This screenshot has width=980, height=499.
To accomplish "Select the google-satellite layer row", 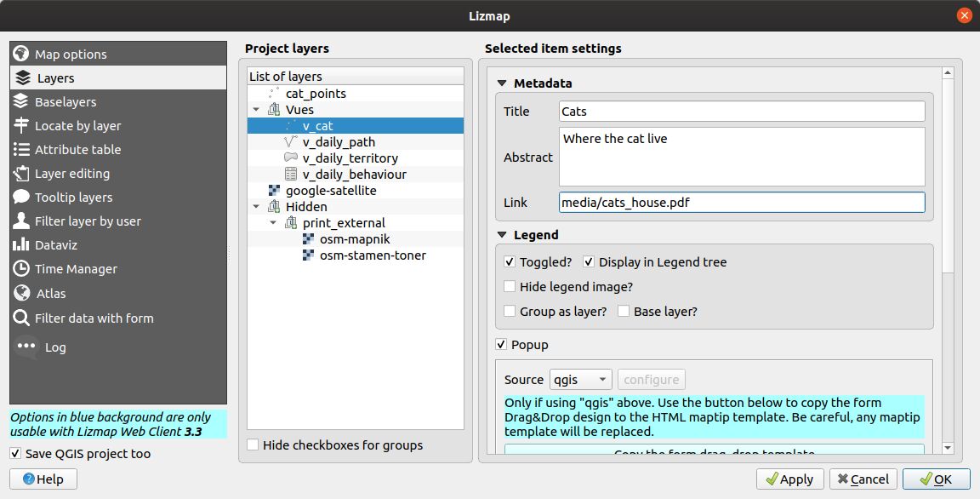I will pyautogui.click(x=356, y=190).
